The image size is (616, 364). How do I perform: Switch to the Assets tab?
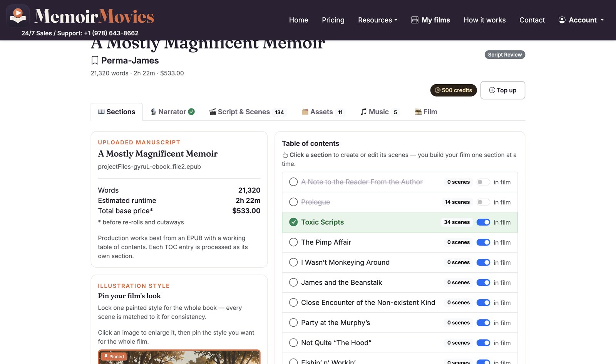pos(323,112)
